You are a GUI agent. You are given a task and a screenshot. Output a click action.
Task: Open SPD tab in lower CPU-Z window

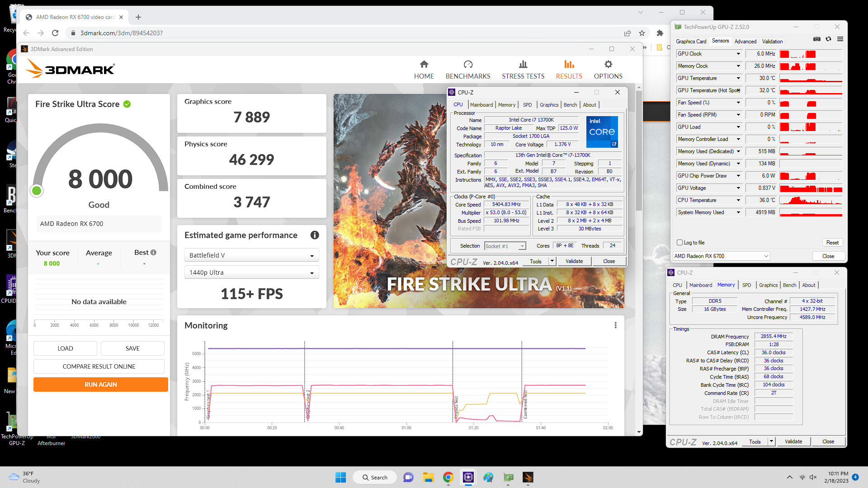click(x=746, y=285)
